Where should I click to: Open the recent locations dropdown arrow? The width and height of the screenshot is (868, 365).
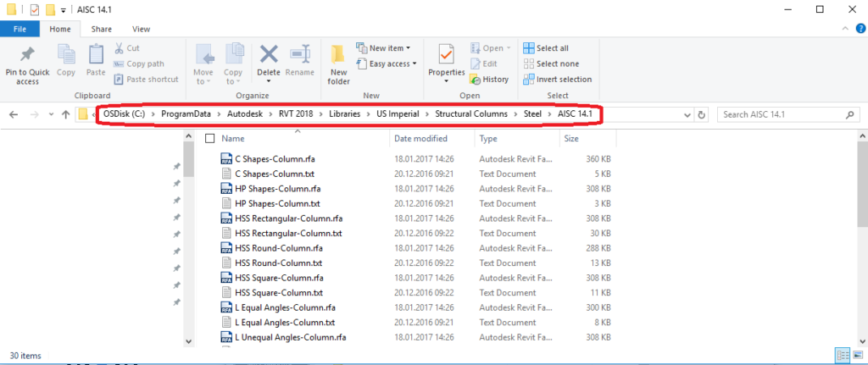point(51,115)
